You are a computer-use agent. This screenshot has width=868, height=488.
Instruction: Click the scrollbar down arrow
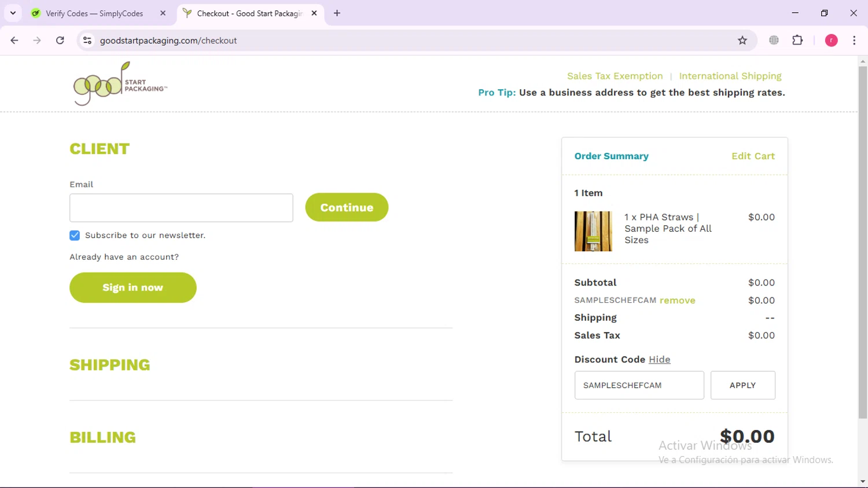pyautogui.click(x=862, y=482)
